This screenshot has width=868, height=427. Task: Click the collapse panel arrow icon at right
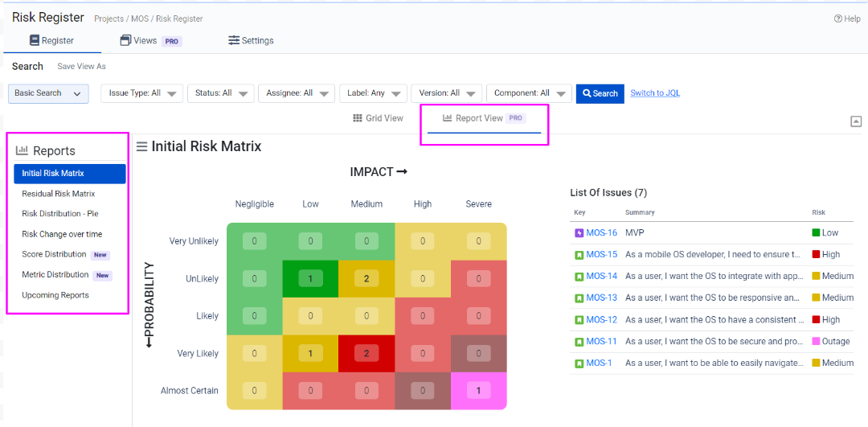856,121
